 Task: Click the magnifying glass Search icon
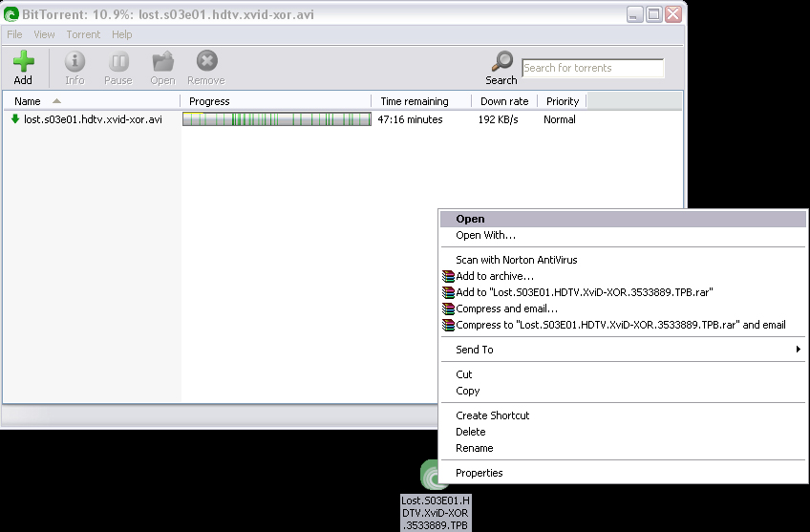click(x=501, y=61)
